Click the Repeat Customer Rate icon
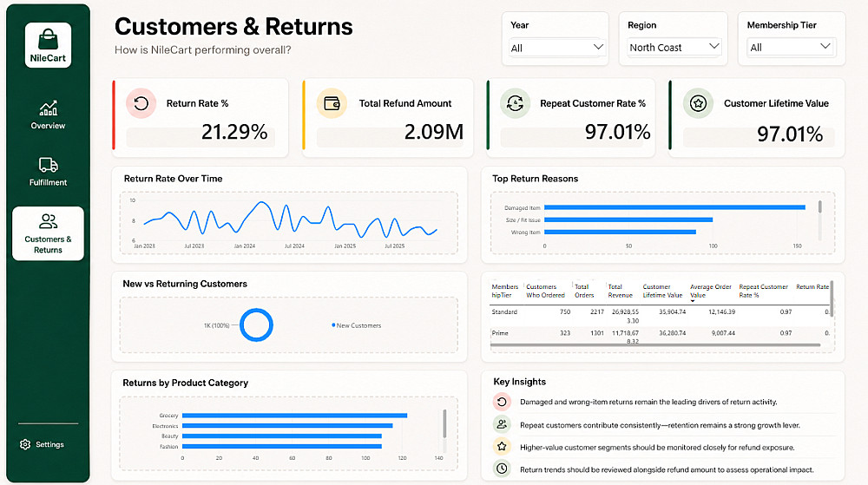Screen dimensions: 868x485 515,103
